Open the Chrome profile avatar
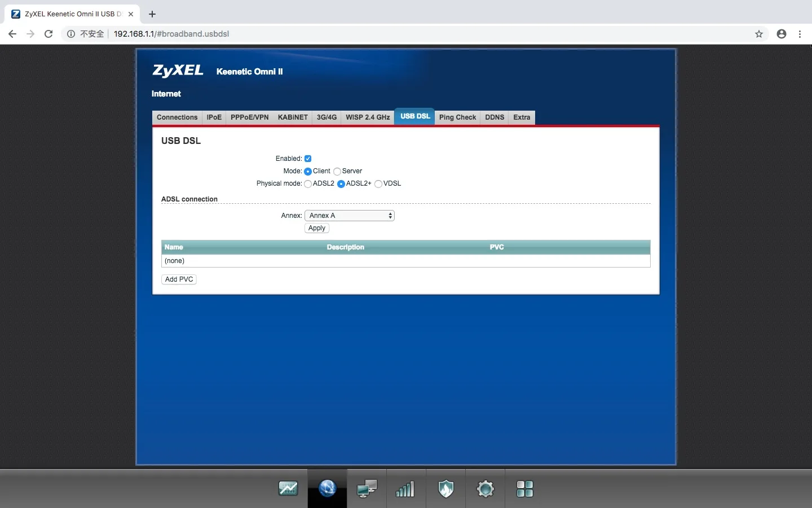This screenshot has height=508, width=812. click(782, 34)
